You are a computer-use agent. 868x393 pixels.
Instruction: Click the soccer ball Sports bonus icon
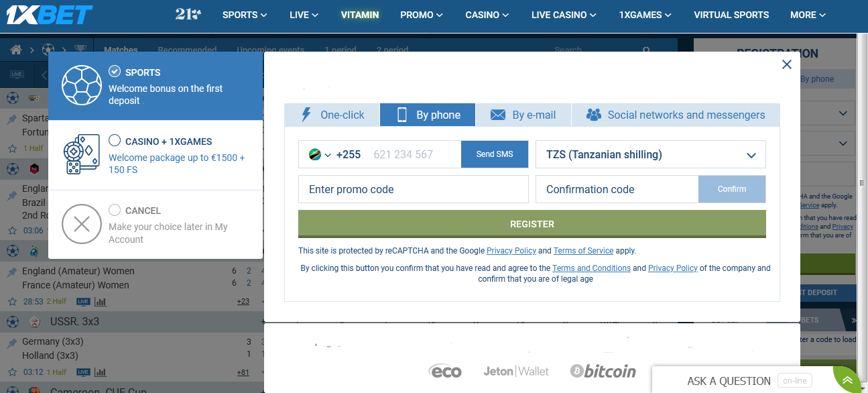pyautogui.click(x=82, y=86)
